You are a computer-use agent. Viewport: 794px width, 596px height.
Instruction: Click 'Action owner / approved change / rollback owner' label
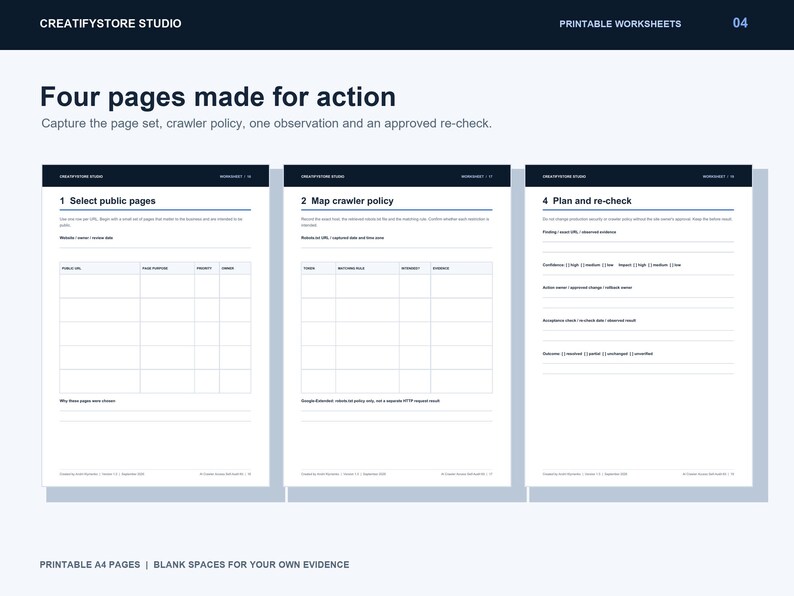coord(587,288)
